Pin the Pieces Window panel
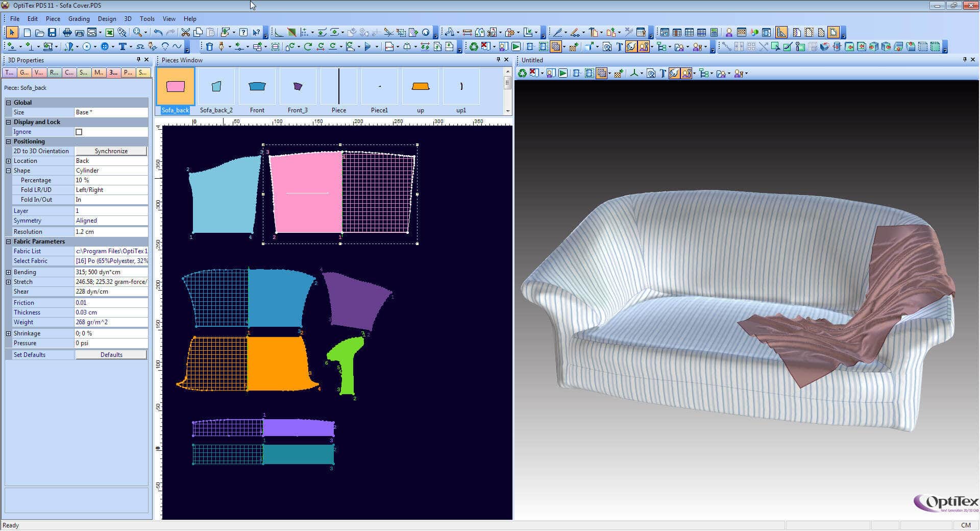Screen dimensions: 980x531 pyautogui.click(x=499, y=60)
